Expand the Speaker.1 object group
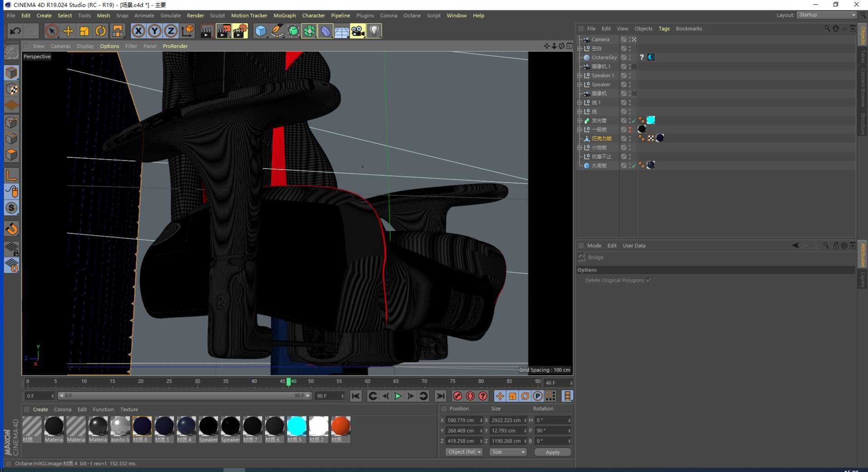The width and height of the screenshot is (868, 472). [580, 76]
